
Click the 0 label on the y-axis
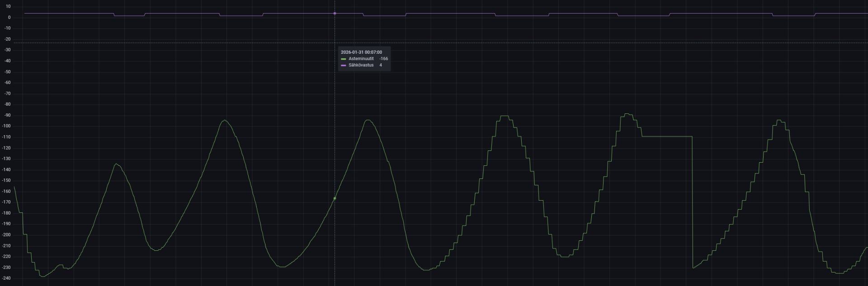(x=9, y=18)
